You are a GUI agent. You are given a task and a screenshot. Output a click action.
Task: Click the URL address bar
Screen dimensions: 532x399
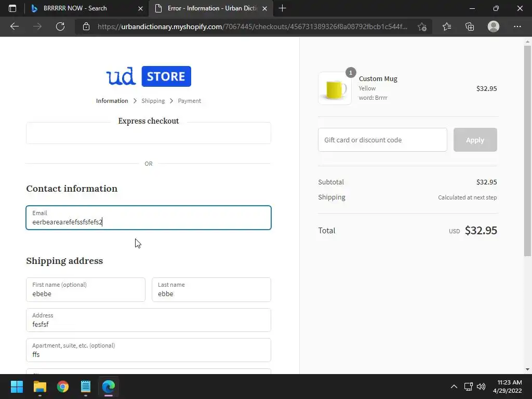click(252, 26)
